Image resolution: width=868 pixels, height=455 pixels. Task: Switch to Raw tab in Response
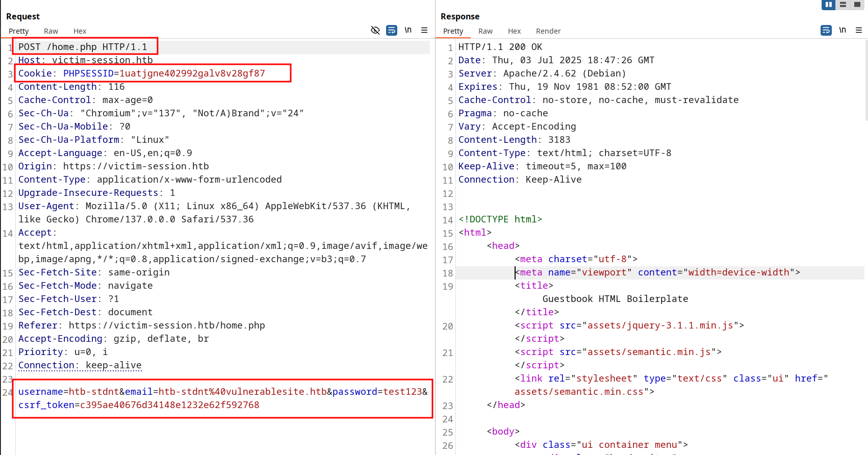(486, 31)
